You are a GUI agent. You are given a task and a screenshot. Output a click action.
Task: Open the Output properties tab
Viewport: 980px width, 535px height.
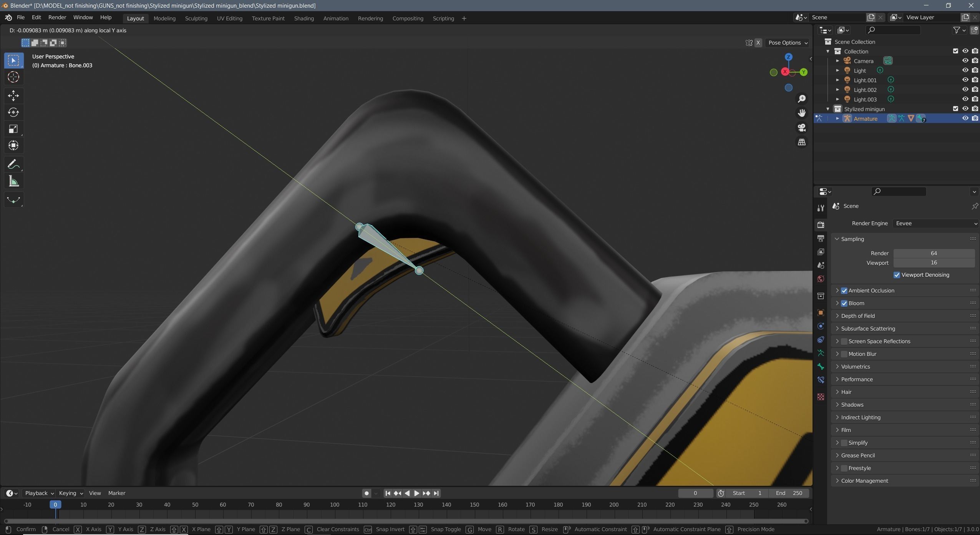(821, 239)
